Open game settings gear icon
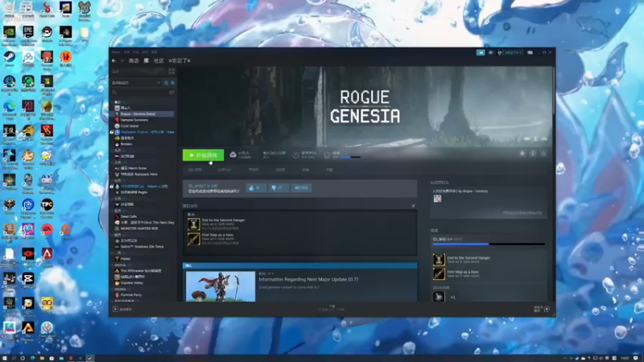Viewport: 644px width, 362px height. coord(522,154)
